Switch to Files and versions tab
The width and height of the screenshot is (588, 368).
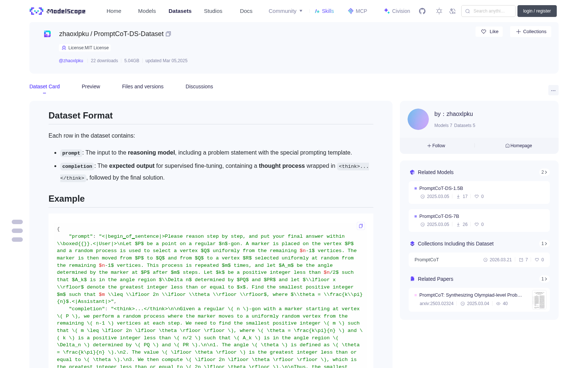pyautogui.click(x=143, y=86)
